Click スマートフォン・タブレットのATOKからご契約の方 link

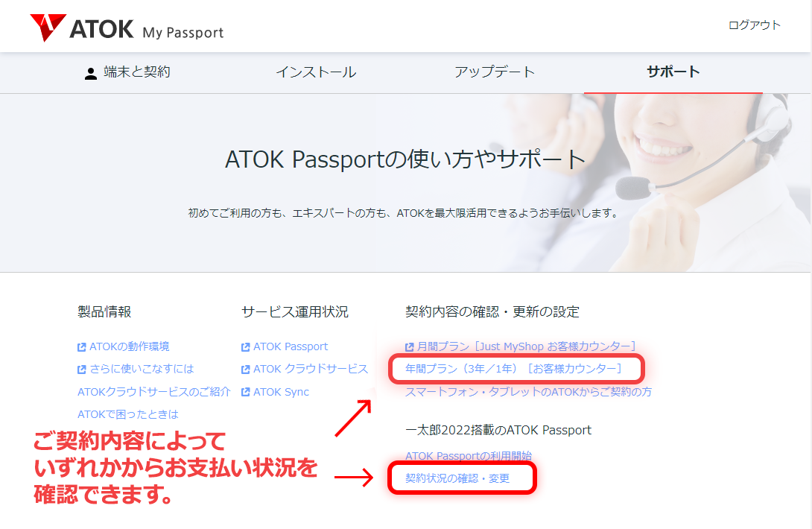528,392
